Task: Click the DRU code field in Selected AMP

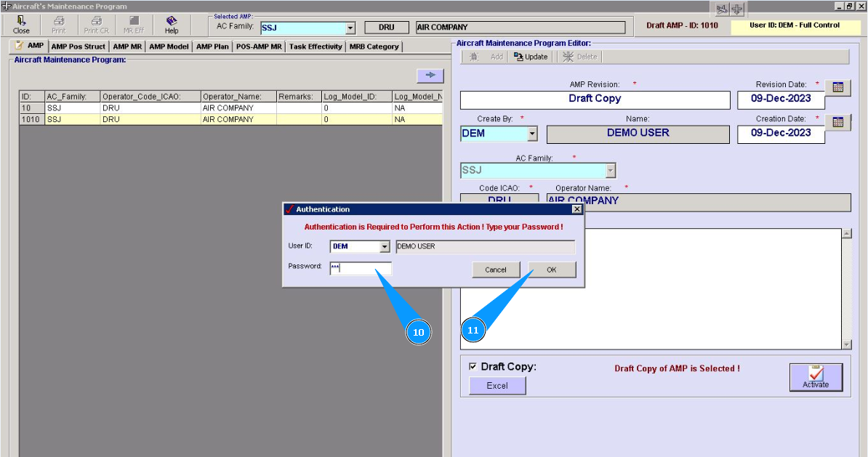Action: [387, 27]
